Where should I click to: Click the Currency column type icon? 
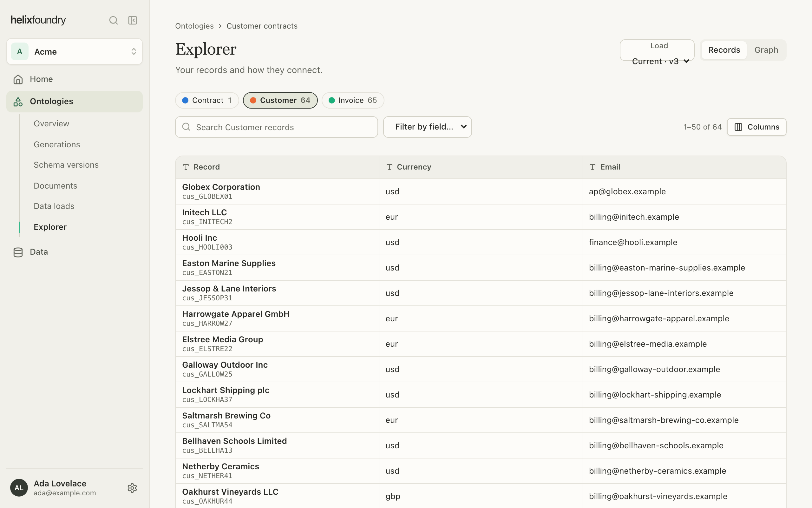click(389, 167)
